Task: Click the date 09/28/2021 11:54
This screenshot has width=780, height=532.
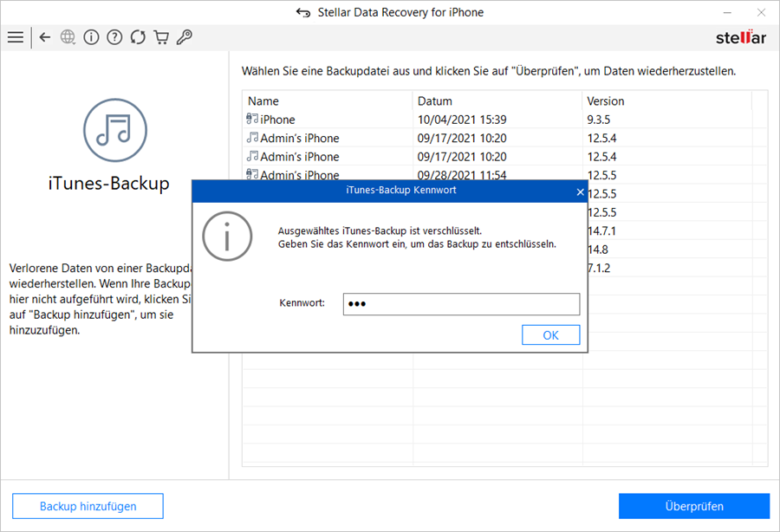Action: pyautogui.click(x=462, y=175)
